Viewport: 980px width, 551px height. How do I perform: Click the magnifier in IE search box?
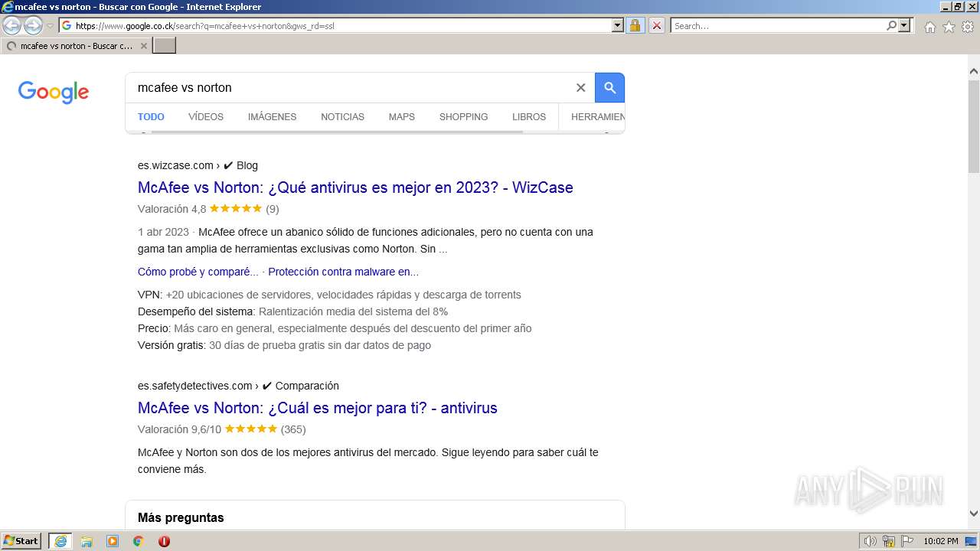(891, 25)
